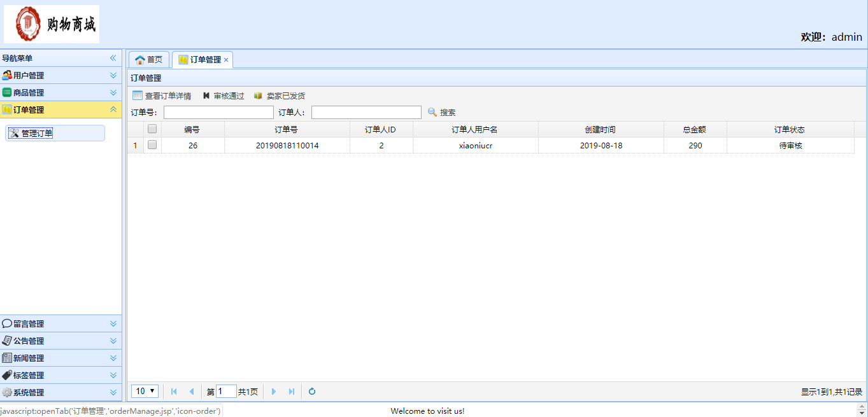Click cell with order number 20190818110014
The width and height of the screenshot is (868, 417).
(287, 145)
